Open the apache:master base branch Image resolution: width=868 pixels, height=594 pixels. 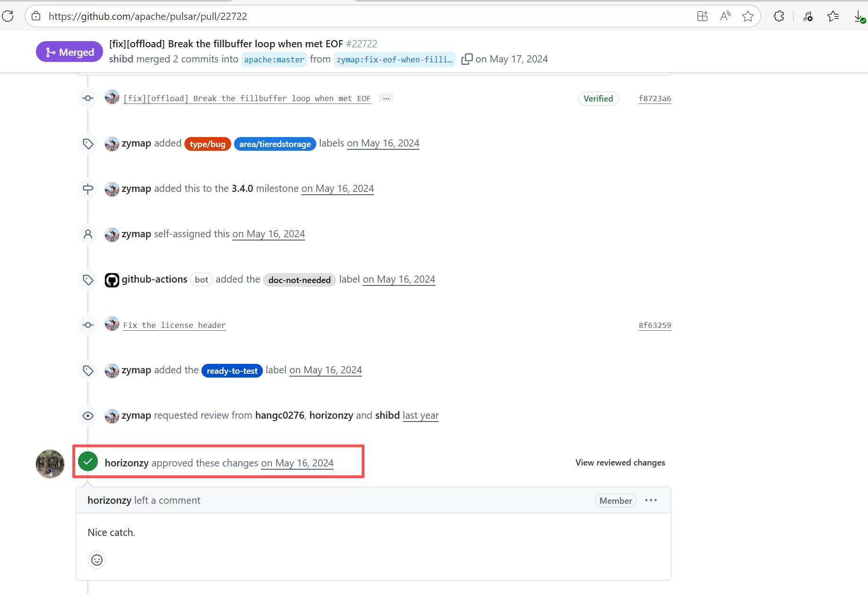pyautogui.click(x=274, y=60)
